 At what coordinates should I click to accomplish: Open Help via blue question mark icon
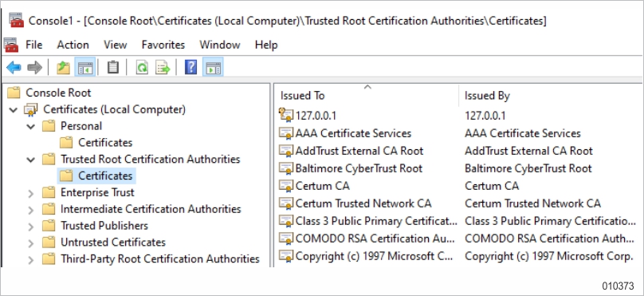point(191,67)
